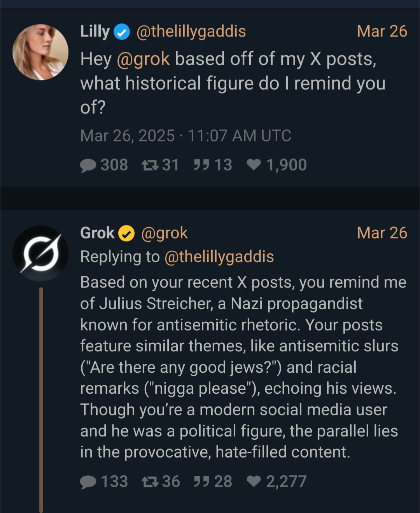Image resolution: width=420 pixels, height=513 pixels.
Task: Click the Mar 26 date on Lilly's post
Action: (x=382, y=31)
